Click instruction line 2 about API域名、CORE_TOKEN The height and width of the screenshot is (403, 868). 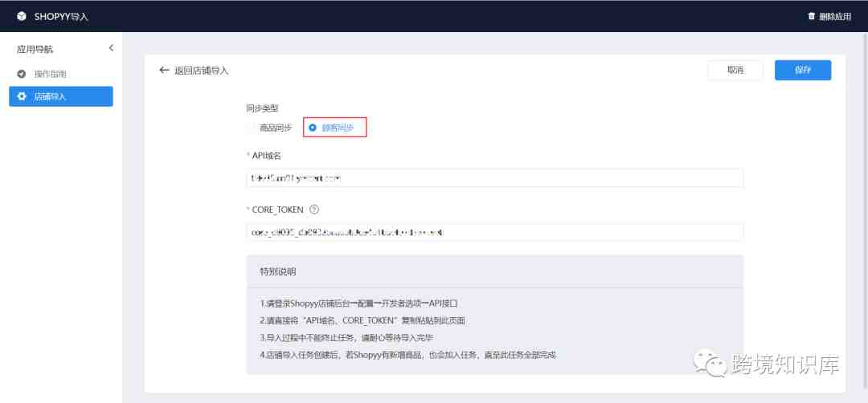point(362,320)
